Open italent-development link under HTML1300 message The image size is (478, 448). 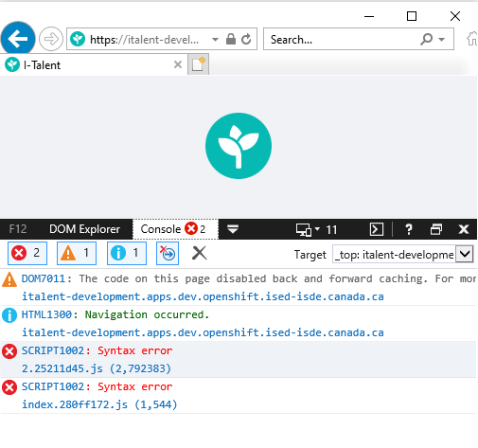pyautogui.click(x=203, y=332)
